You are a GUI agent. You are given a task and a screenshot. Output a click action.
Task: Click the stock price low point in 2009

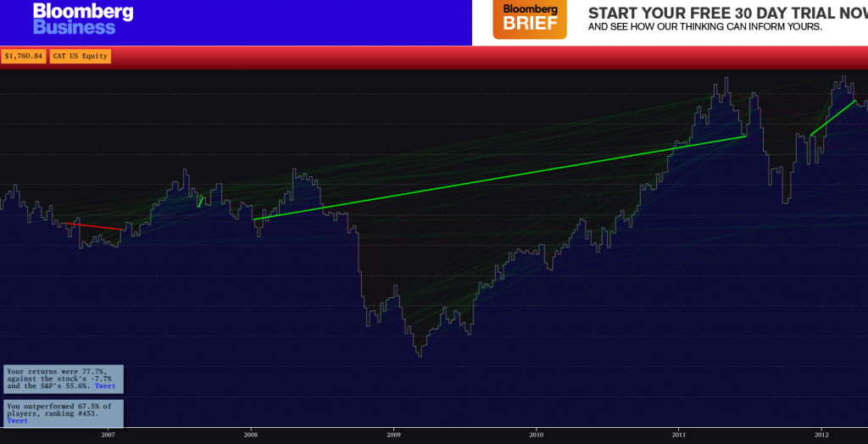[419, 355]
